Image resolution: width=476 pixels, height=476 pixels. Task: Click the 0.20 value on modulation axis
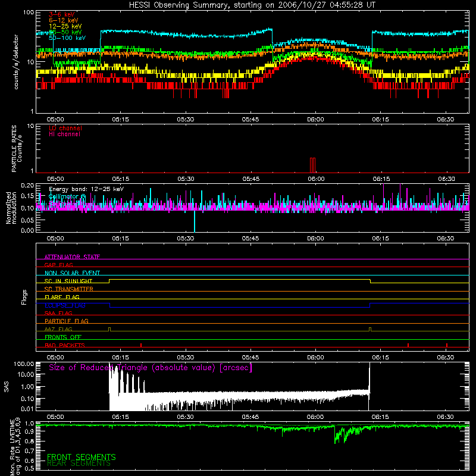(27, 185)
